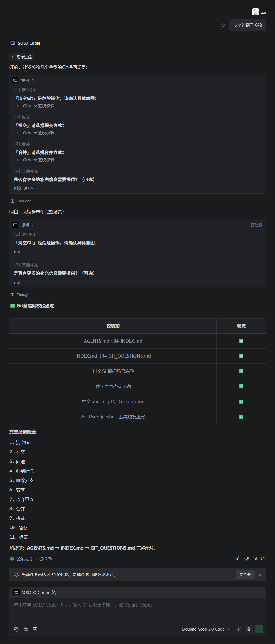Open the Doubao-Seed-2.0-Code model dropdown
The width and height of the screenshot is (275, 644).
[206, 629]
